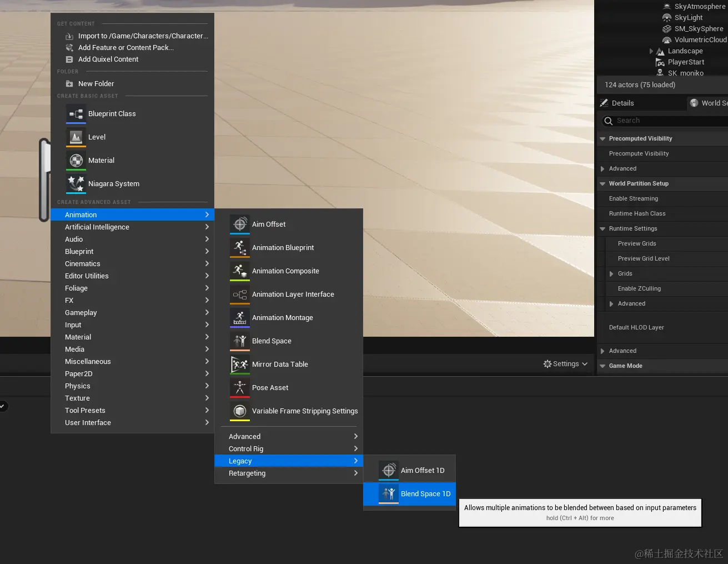Click the Blueprint Class icon
This screenshot has height=564, width=728.
coord(76,113)
